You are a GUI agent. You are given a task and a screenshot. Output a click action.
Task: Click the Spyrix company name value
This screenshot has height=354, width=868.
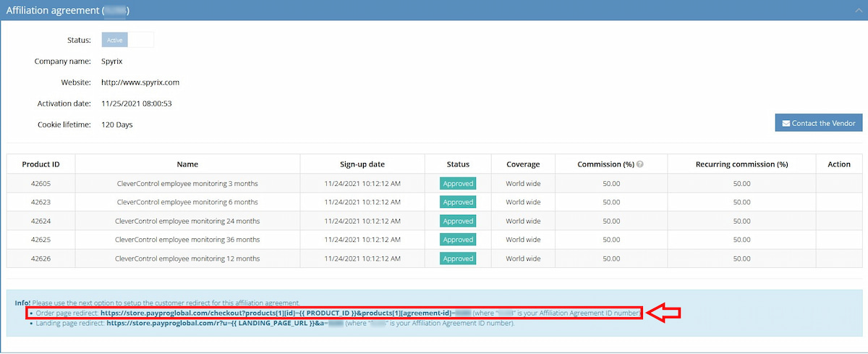click(x=112, y=62)
